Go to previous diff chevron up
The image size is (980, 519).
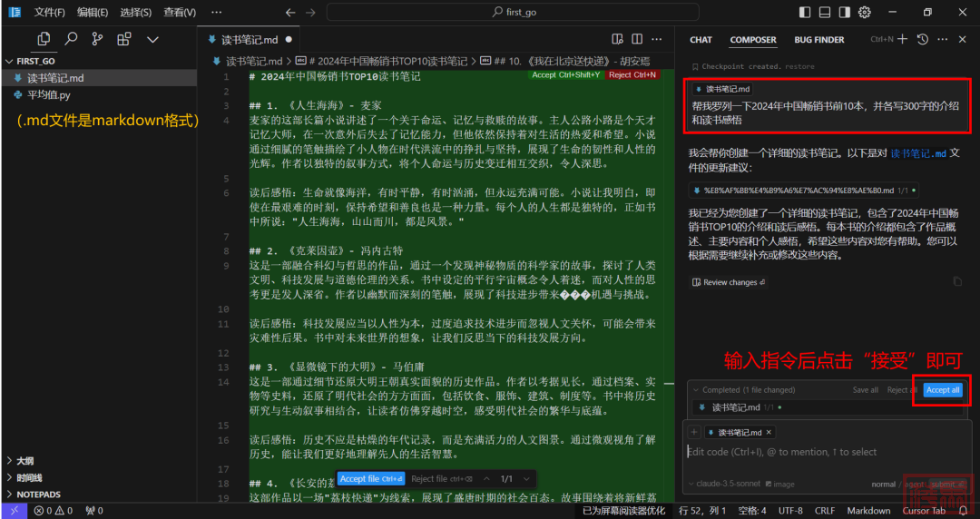(486, 478)
